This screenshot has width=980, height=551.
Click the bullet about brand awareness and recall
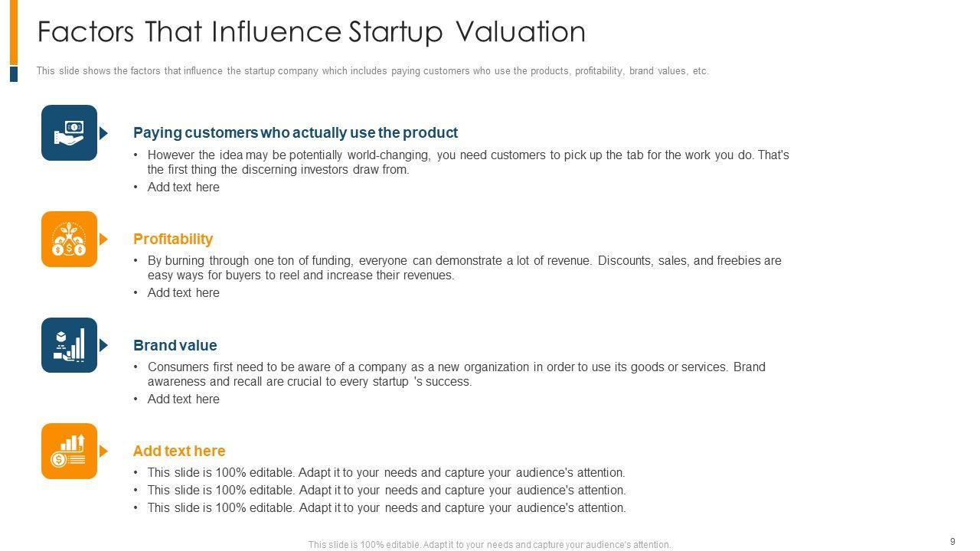456,374
